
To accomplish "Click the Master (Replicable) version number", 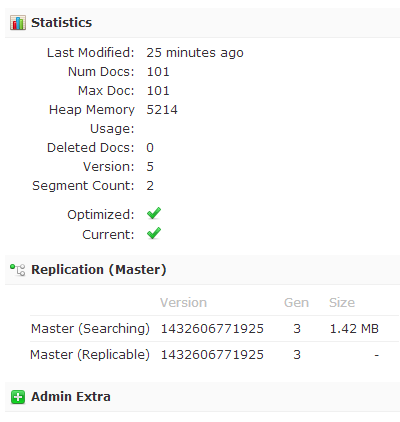I will (x=212, y=355).
